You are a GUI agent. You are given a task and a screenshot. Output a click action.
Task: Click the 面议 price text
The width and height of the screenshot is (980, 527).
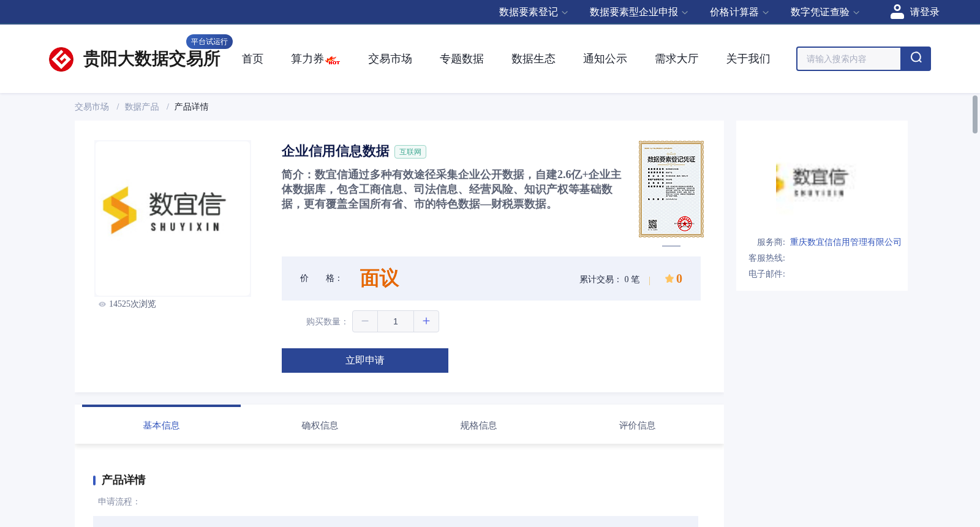click(x=379, y=278)
